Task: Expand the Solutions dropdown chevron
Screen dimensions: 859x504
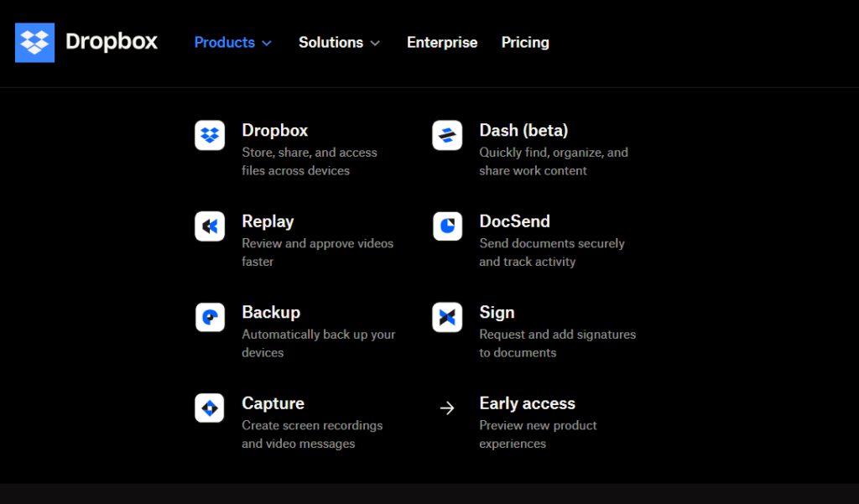Action: click(375, 44)
